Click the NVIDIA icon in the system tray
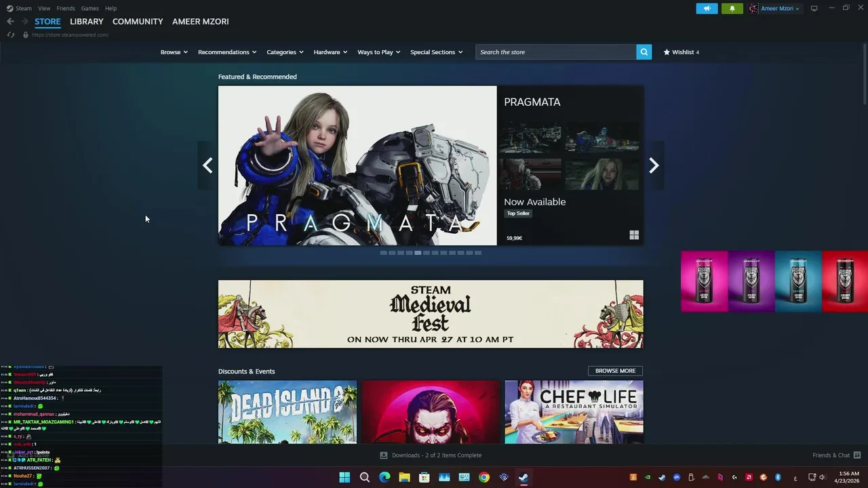 pyautogui.click(x=648, y=477)
